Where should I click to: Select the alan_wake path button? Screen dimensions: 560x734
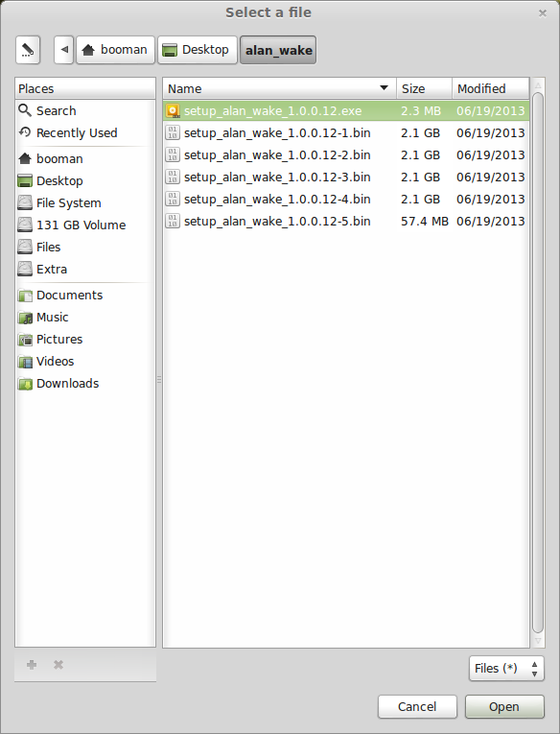pyautogui.click(x=278, y=50)
